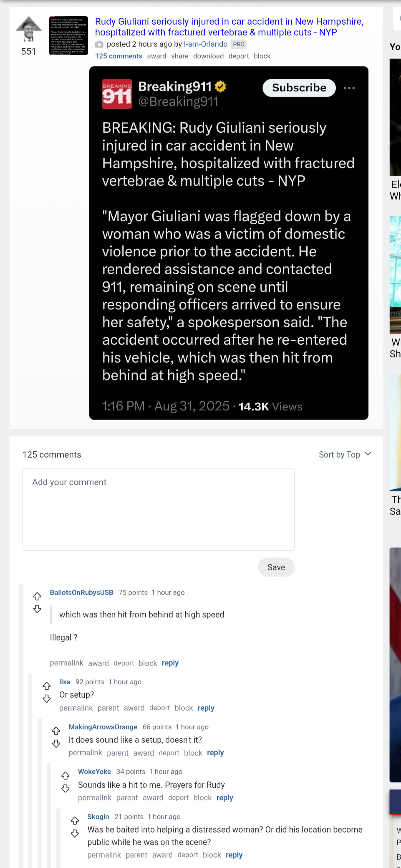Open the Sort by Top dropdown

pyautogui.click(x=345, y=455)
